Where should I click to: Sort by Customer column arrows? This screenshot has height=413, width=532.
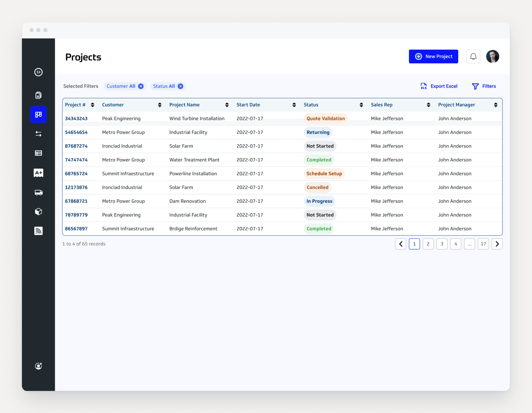click(160, 105)
